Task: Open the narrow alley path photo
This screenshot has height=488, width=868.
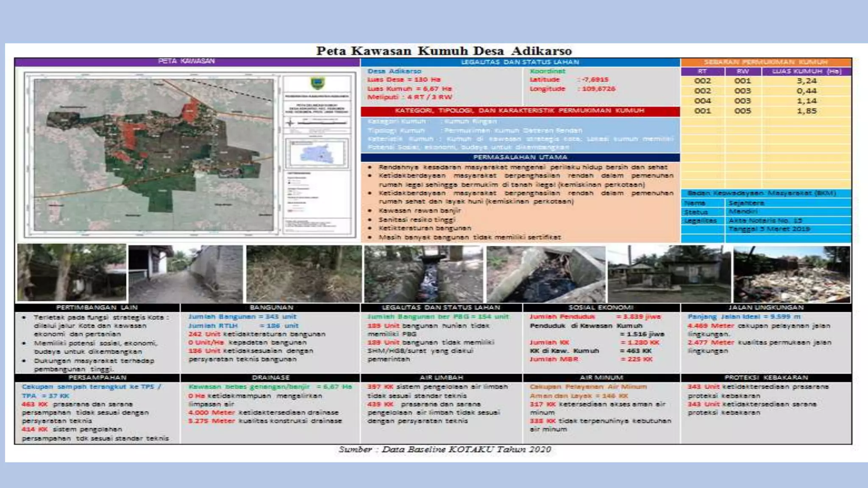Action: point(186,274)
